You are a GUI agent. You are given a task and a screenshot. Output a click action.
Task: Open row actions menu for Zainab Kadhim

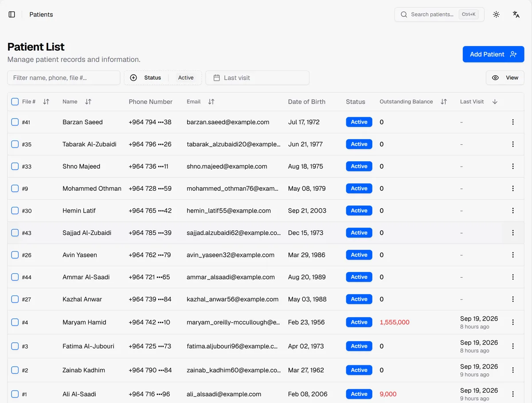pos(513,370)
